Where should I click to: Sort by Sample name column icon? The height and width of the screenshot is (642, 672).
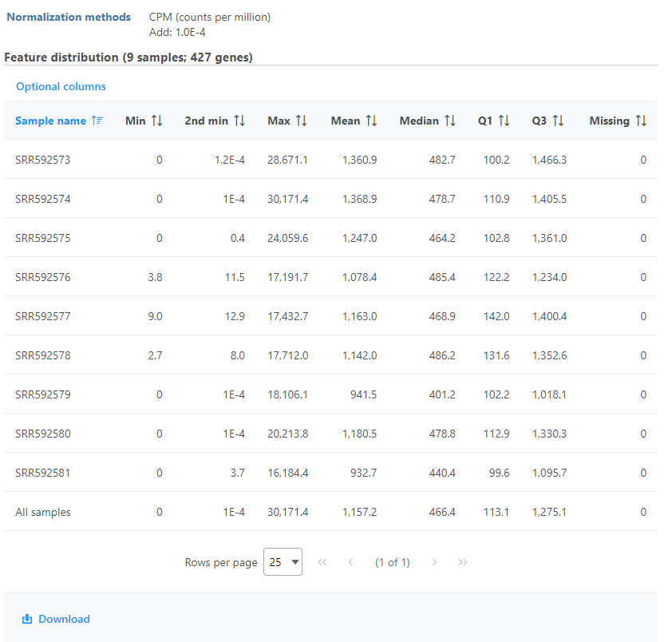pyautogui.click(x=97, y=121)
